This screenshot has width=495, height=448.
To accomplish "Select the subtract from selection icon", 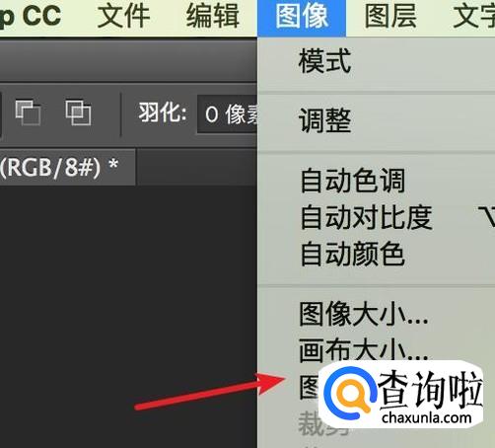I will 28,112.
